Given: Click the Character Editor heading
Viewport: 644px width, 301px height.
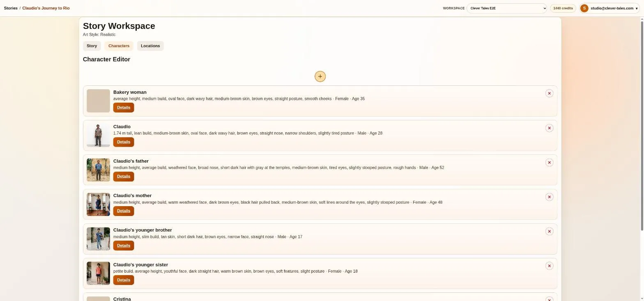Looking at the screenshot, I should pos(106,59).
